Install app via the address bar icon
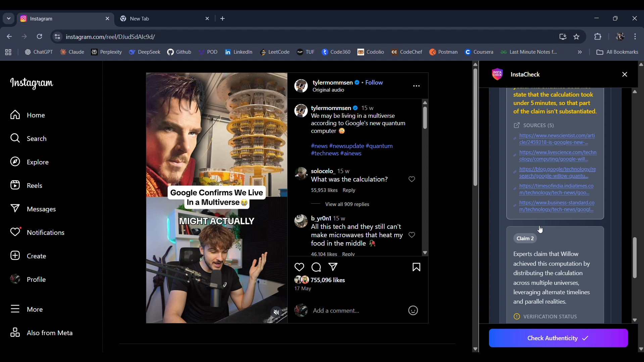This screenshot has width=644, height=362. tap(563, 37)
